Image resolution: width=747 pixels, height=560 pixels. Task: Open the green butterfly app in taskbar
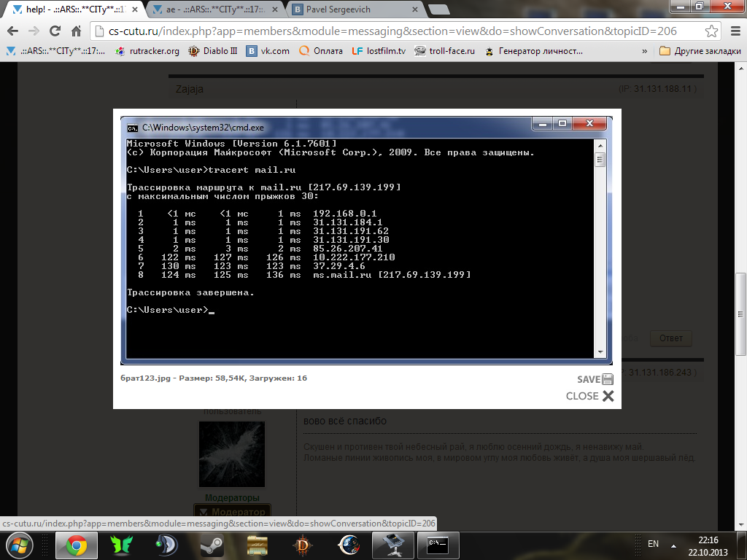point(122,545)
